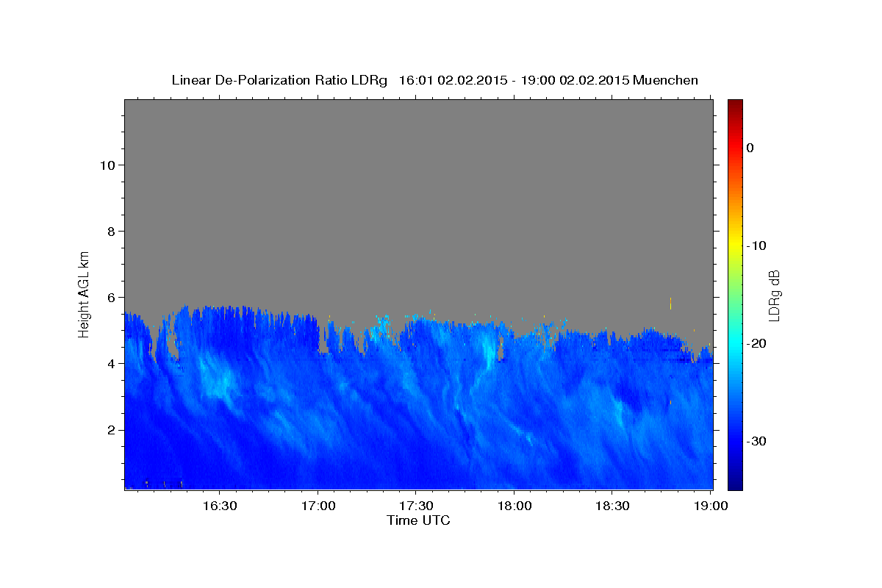This screenshot has width=882, height=588.
Task: Click the "Muenchen" location label
Action: (x=666, y=80)
